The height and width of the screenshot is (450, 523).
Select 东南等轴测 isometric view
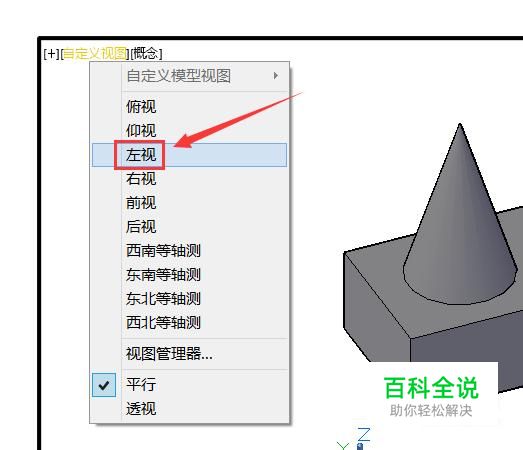[163, 275]
